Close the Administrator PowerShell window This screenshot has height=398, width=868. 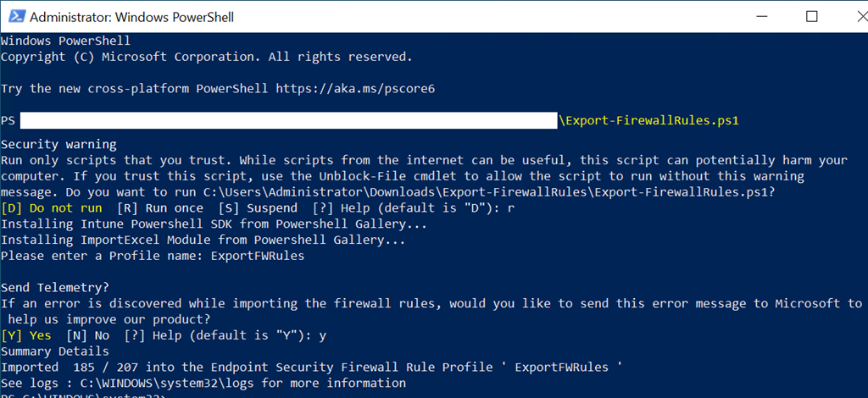(851, 17)
